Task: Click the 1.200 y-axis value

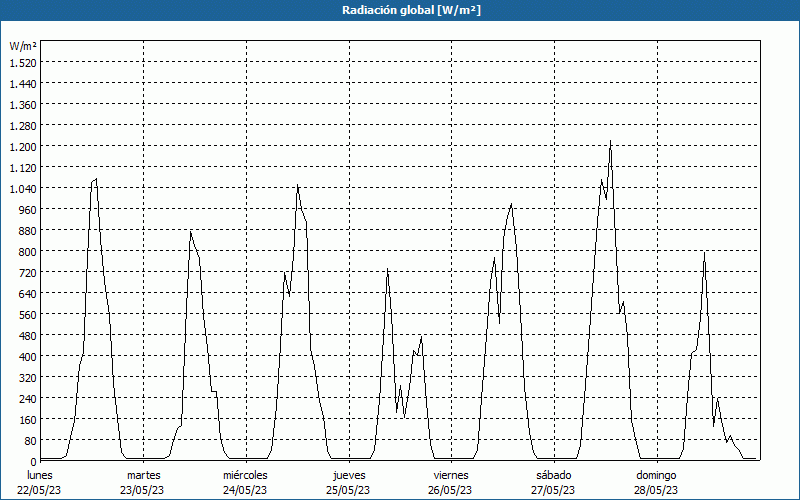Action: pos(23,146)
